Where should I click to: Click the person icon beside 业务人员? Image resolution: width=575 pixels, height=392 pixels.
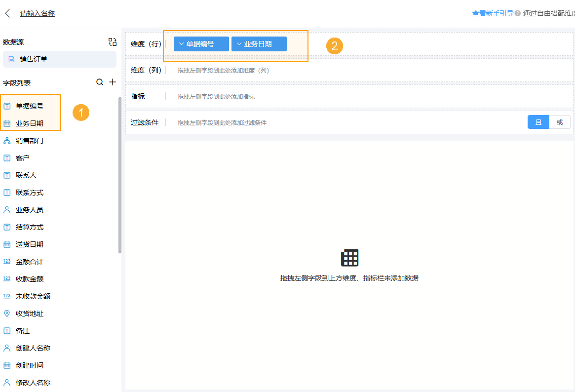pos(7,209)
